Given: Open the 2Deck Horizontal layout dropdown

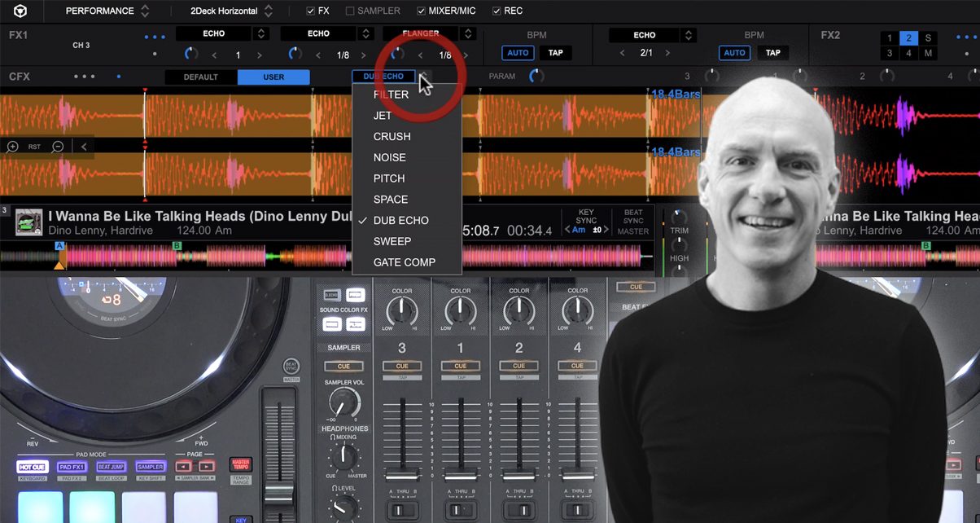Looking at the screenshot, I should pyautogui.click(x=231, y=11).
